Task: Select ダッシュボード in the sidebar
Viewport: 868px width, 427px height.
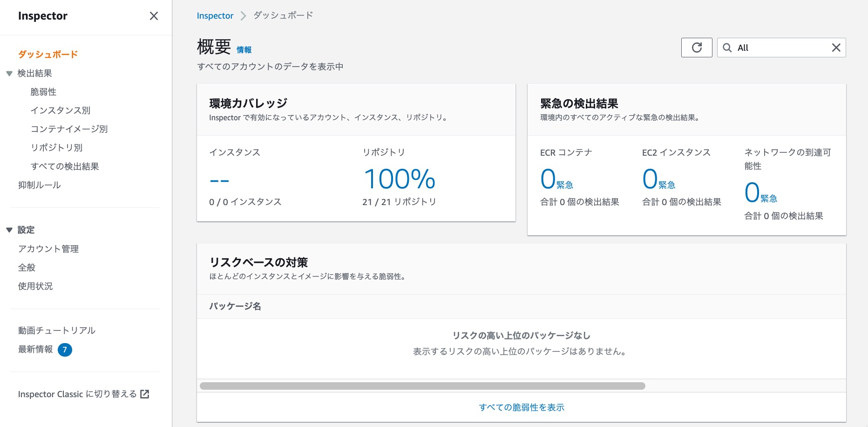Action: click(47, 54)
